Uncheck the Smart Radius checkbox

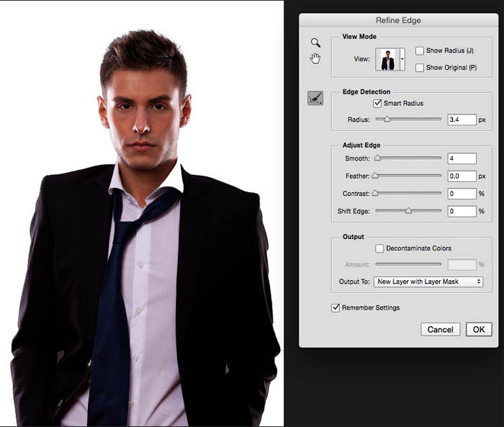[x=377, y=103]
